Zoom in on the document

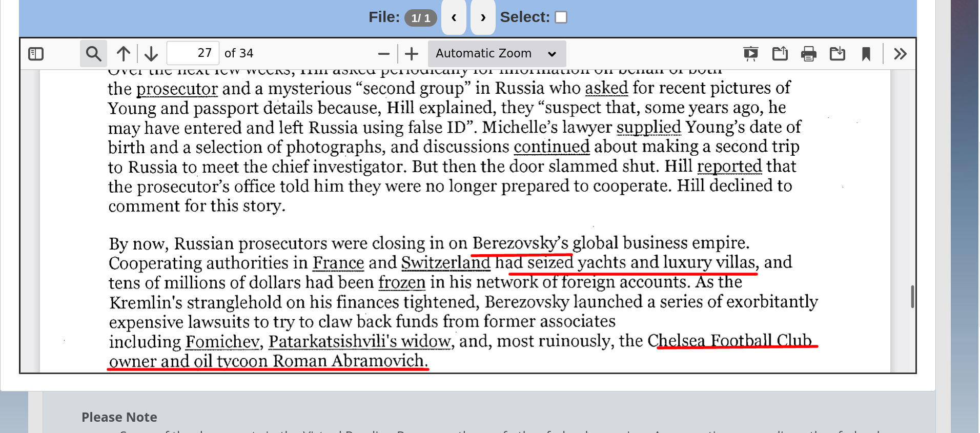(412, 53)
